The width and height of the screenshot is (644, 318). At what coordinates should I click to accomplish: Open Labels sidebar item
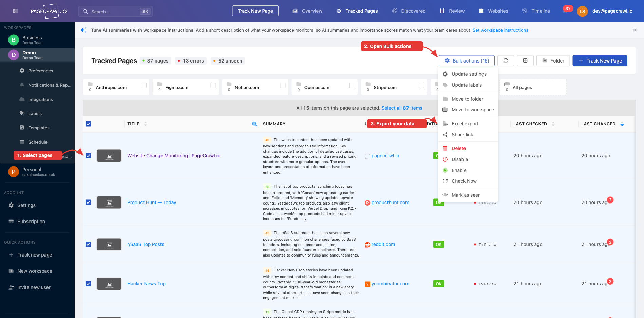35,113
